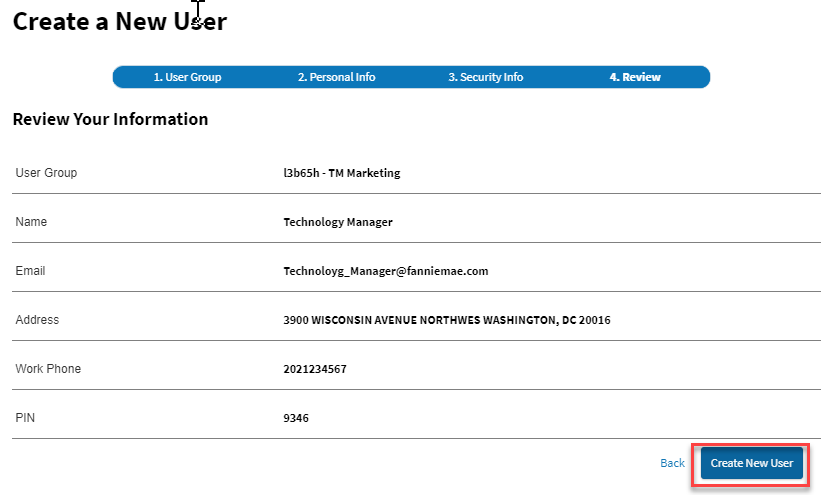Image resolution: width=826 pixels, height=495 pixels.
Task: Select the 3900 Wisconsin Avenue address value
Action: coord(447,320)
